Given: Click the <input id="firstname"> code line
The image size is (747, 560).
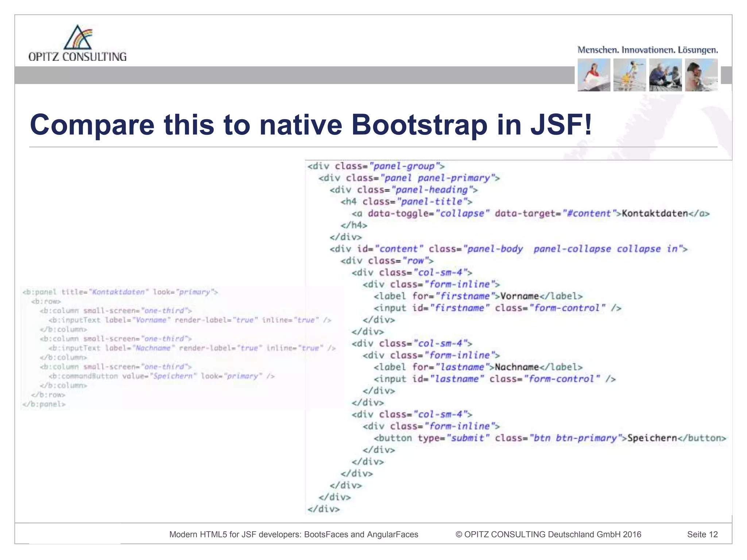Looking at the screenshot, I should pos(498,308).
